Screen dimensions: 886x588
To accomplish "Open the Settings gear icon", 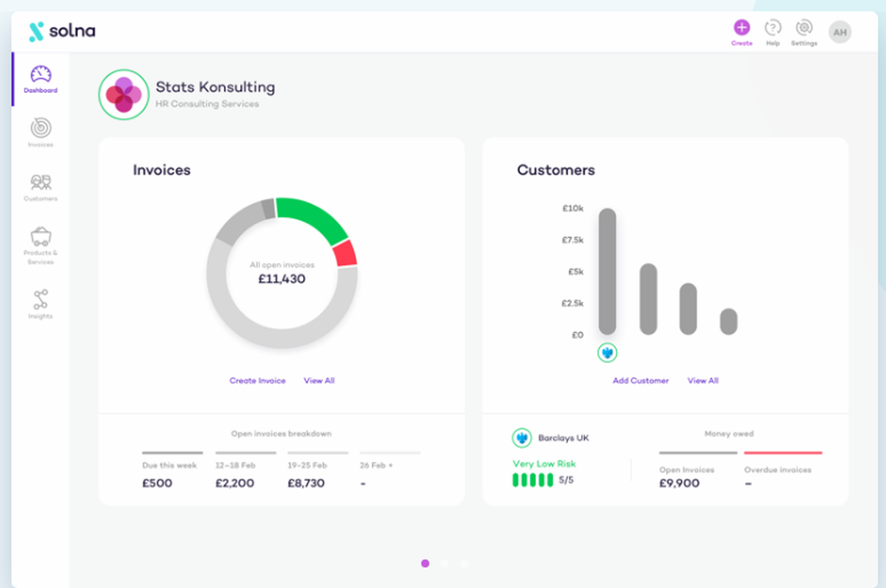I will tap(804, 27).
